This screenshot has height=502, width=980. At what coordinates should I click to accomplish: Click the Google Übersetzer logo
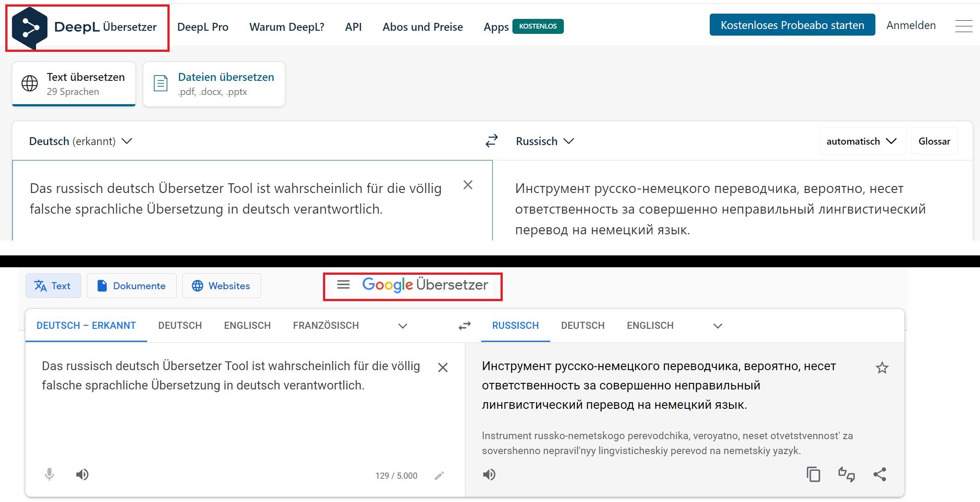(x=425, y=285)
